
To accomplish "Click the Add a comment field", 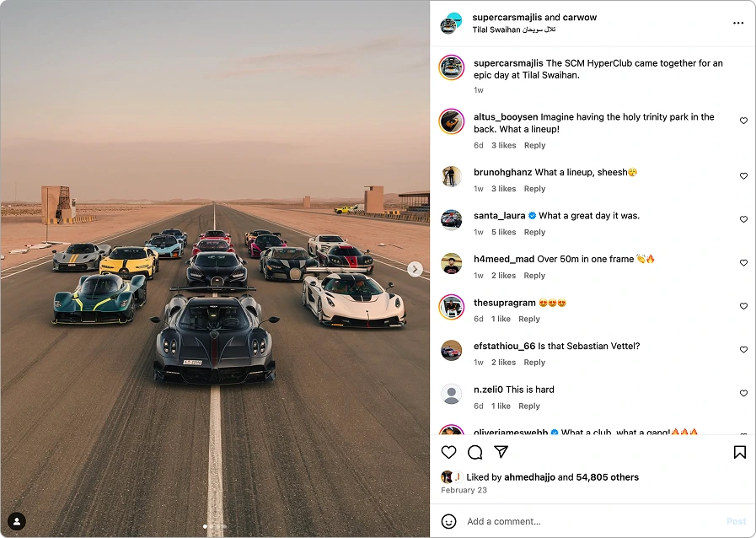I will pos(593,521).
